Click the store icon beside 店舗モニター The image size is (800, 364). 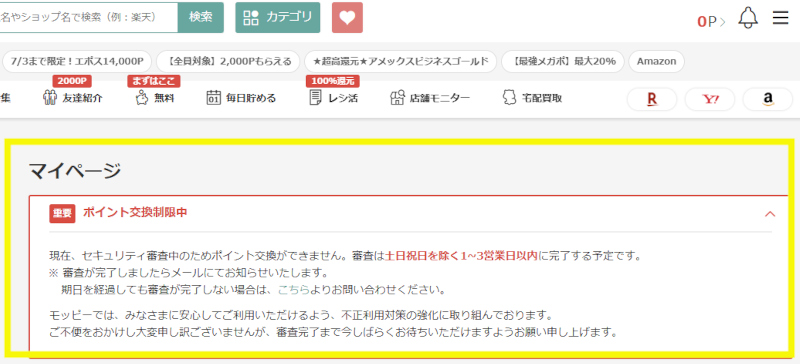397,98
